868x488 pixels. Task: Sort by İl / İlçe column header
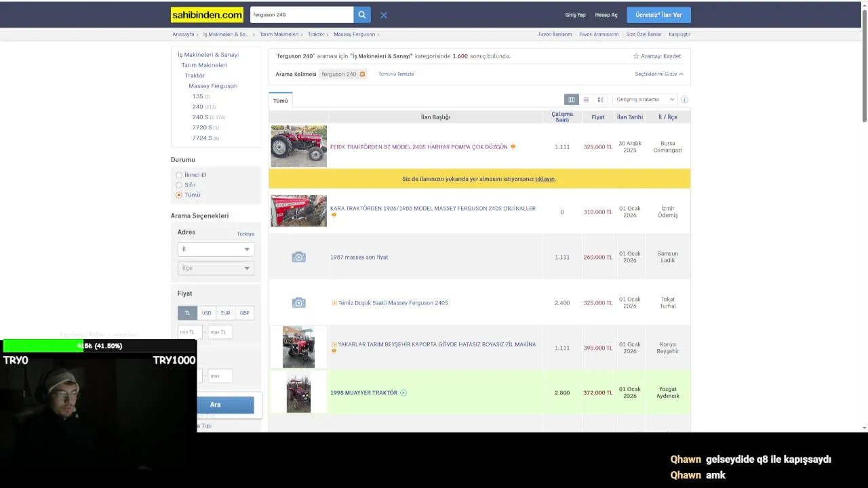coord(668,117)
